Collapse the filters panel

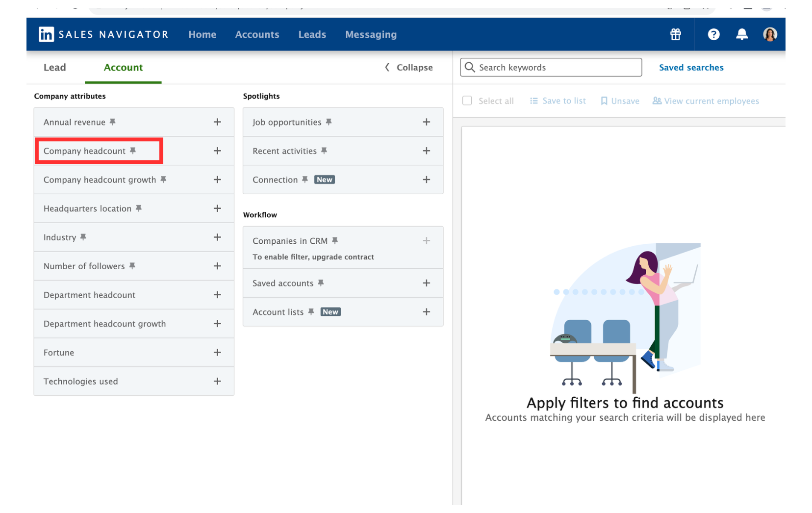[408, 68]
